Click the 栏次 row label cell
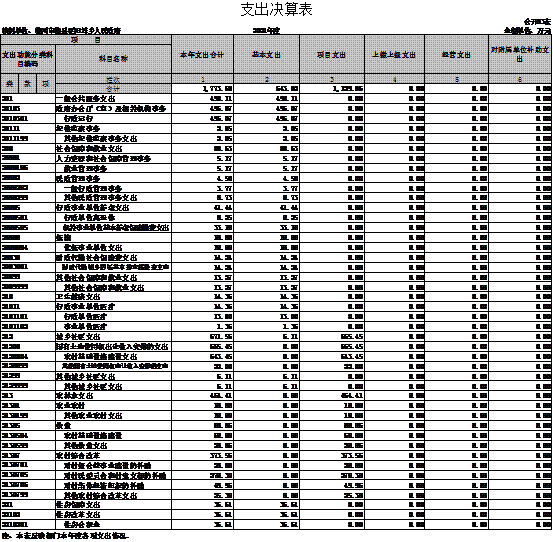The width and height of the screenshot is (553, 542). click(x=113, y=79)
